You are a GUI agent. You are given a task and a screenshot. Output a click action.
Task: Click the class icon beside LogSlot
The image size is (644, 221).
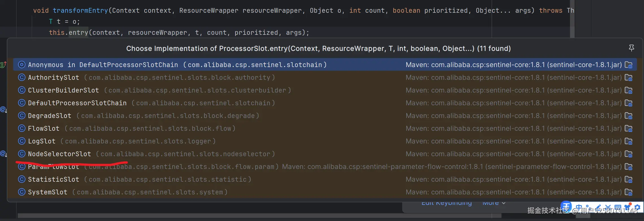click(22, 141)
